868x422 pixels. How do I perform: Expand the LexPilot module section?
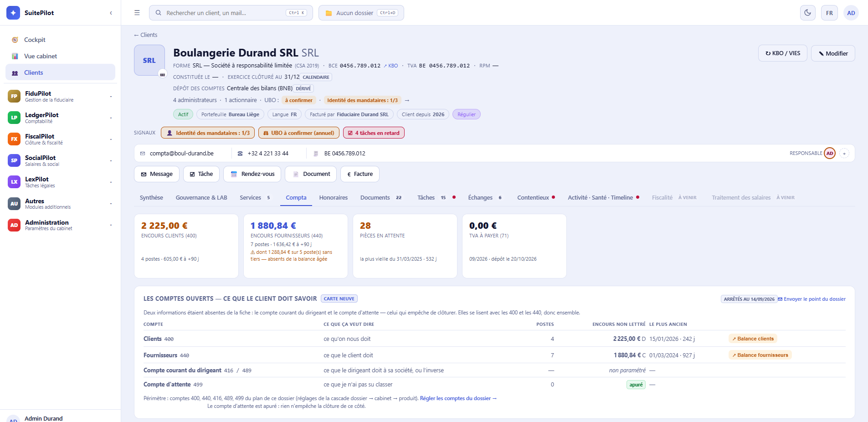(111, 182)
